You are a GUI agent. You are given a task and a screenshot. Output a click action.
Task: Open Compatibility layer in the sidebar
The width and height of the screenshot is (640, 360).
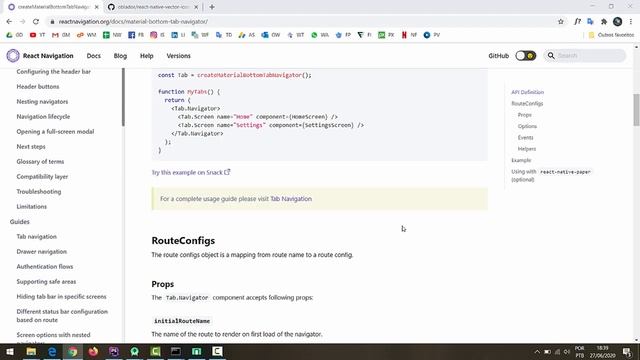(42, 177)
